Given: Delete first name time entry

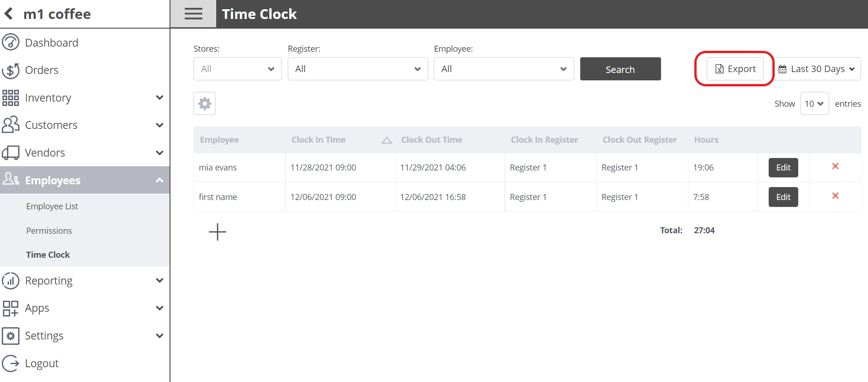Looking at the screenshot, I should pyautogui.click(x=835, y=196).
